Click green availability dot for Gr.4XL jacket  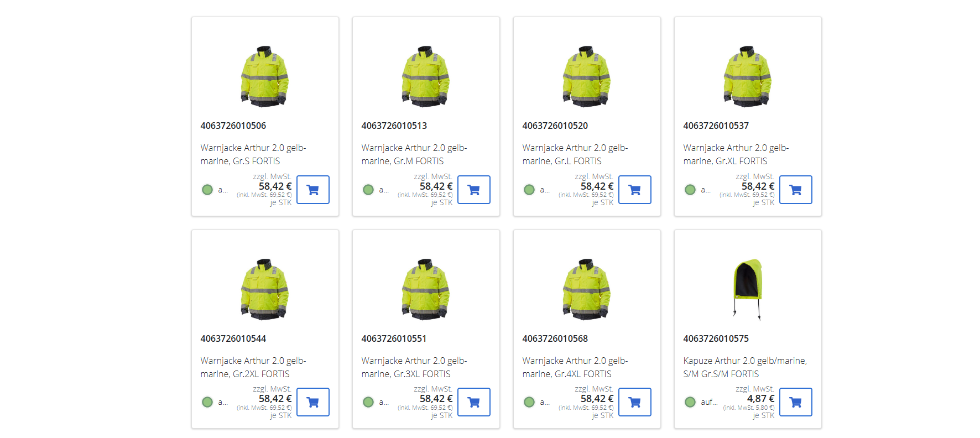click(x=529, y=402)
